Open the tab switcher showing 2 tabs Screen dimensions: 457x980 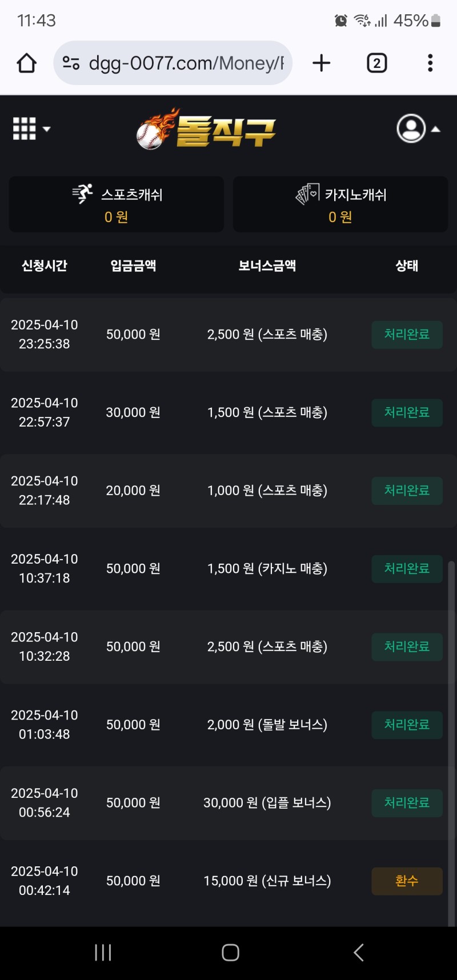point(376,63)
